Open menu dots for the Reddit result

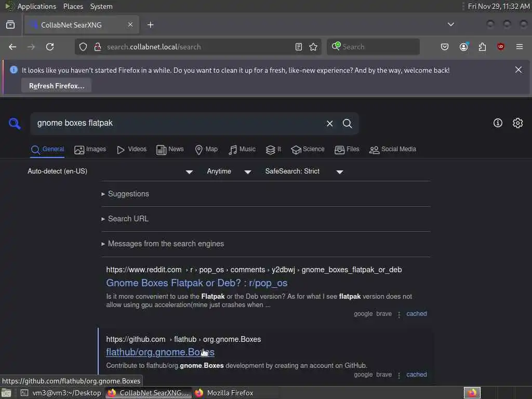click(x=399, y=314)
